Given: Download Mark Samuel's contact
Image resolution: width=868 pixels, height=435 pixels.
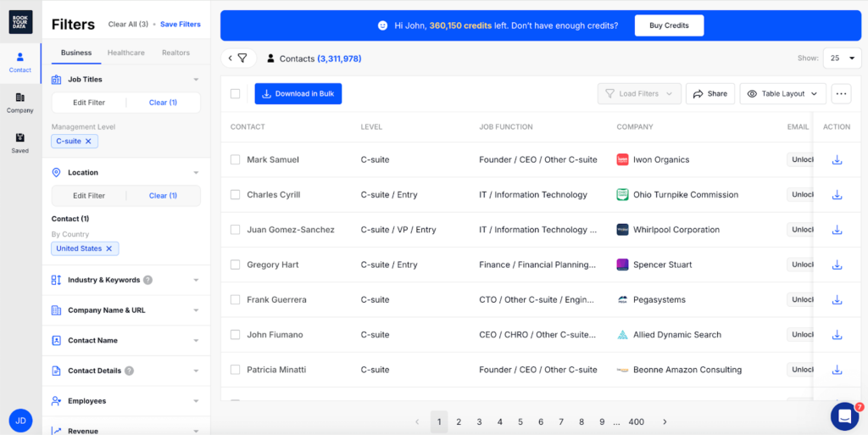Looking at the screenshot, I should point(837,160).
